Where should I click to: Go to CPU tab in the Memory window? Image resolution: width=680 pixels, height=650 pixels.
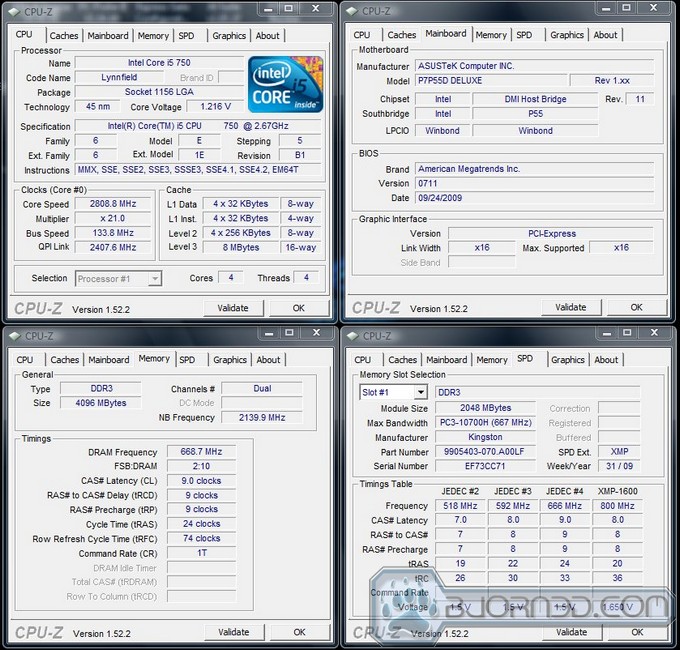coord(25,359)
